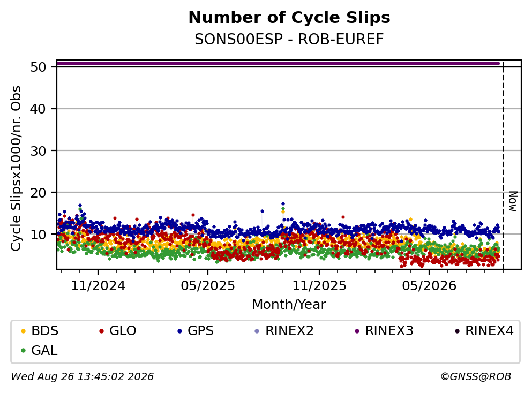Click the 05/2026 x-axis tick label

[429, 286]
